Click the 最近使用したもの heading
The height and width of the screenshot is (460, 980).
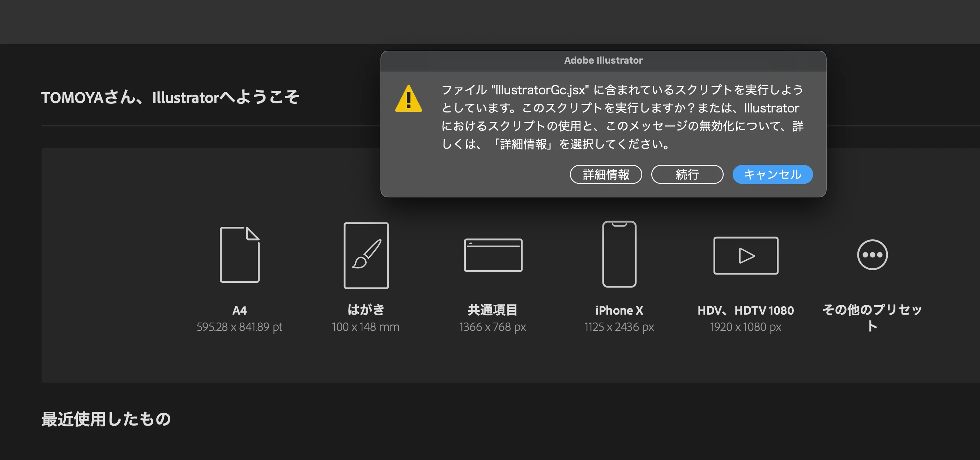click(x=106, y=419)
